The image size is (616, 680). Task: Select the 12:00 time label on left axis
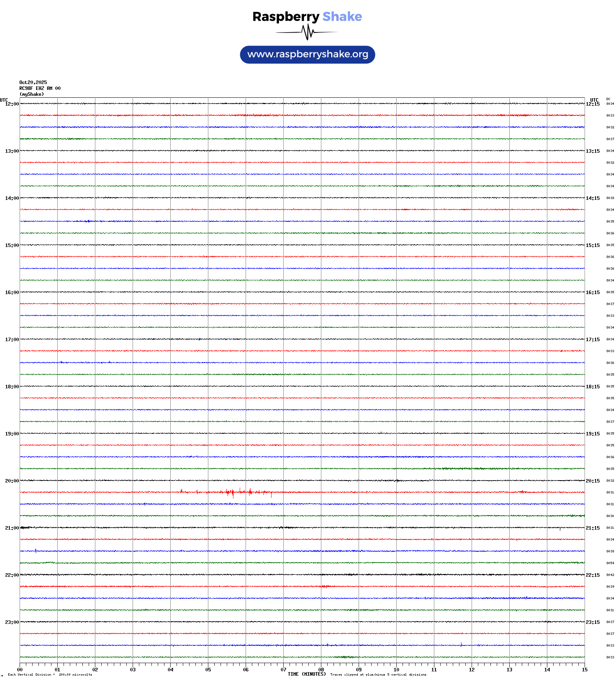pos(12,104)
